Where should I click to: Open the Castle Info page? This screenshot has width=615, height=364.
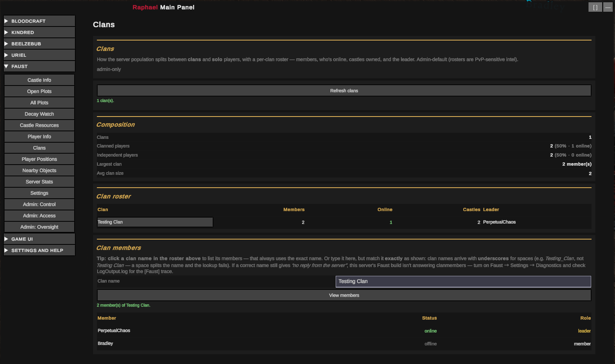tap(39, 80)
